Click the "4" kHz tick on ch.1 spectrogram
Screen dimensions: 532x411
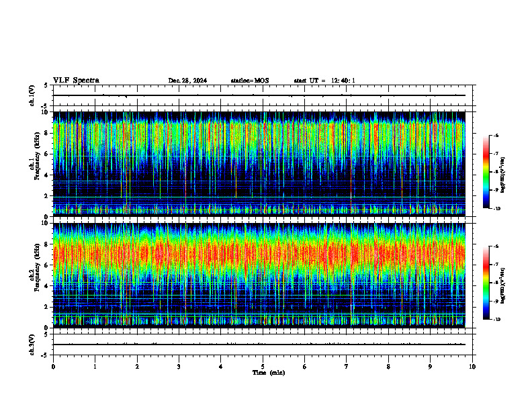coord(47,175)
